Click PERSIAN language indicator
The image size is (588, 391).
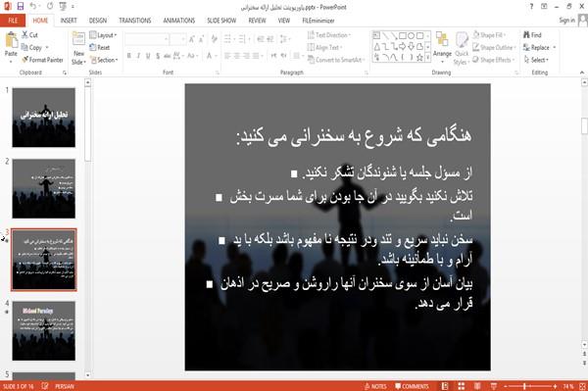(65, 386)
